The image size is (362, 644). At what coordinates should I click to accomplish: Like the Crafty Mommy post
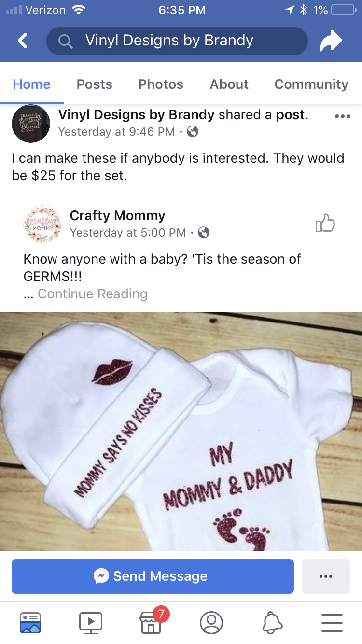(325, 224)
